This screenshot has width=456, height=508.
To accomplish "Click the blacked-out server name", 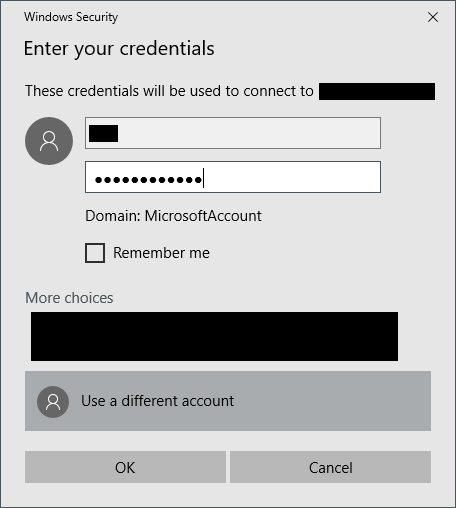I will point(377,91).
